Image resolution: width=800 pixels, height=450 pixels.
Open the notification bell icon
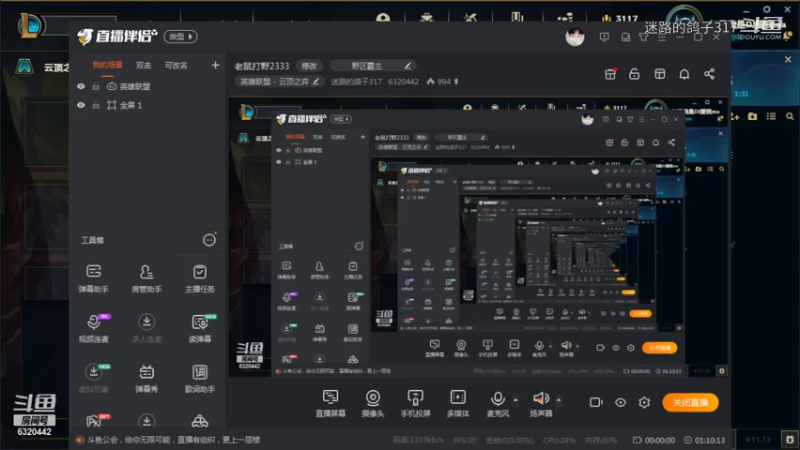[684, 74]
